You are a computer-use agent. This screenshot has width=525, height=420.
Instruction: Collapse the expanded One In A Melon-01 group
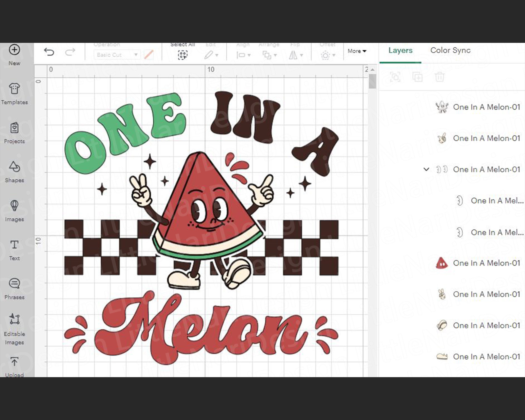426,169
